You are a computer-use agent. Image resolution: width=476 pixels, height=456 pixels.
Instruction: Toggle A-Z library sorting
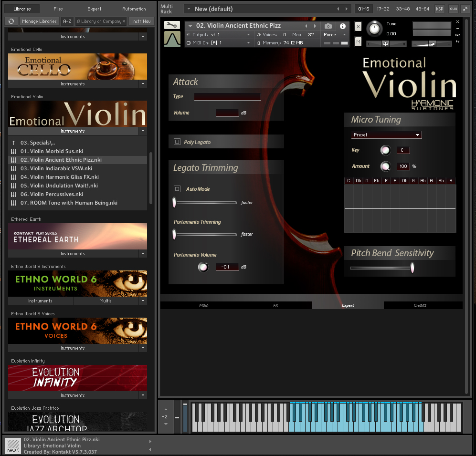click(67, 21)
